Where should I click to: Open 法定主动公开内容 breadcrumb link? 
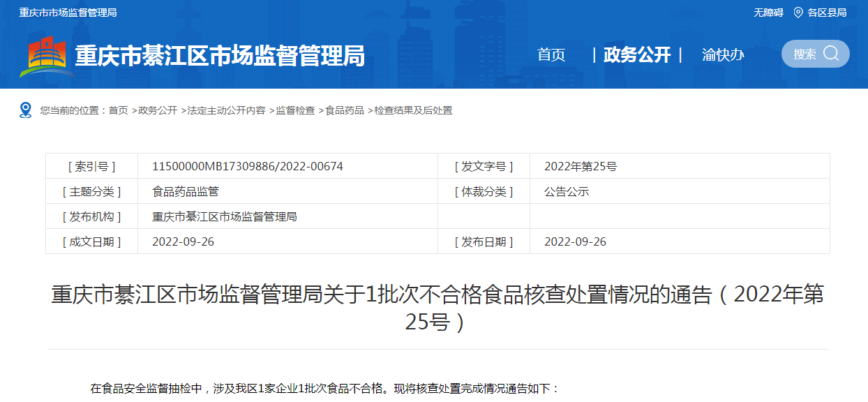click(226, 110)
